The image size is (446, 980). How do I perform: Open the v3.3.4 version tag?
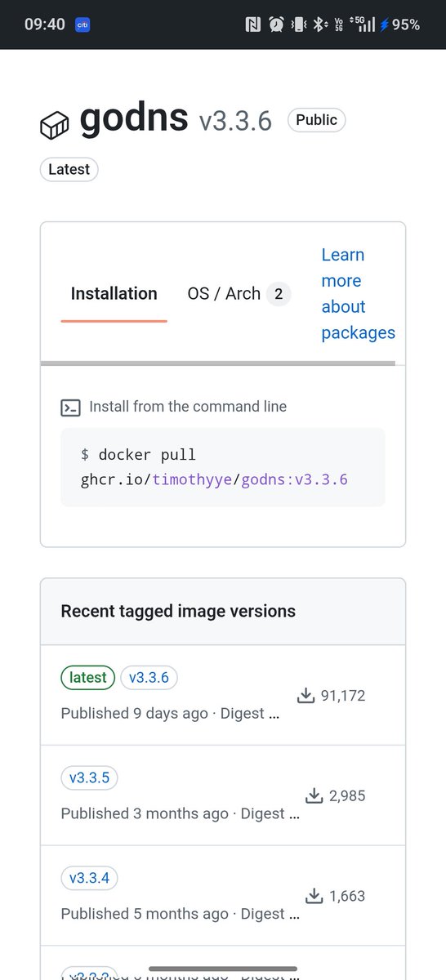pos(90,878)
